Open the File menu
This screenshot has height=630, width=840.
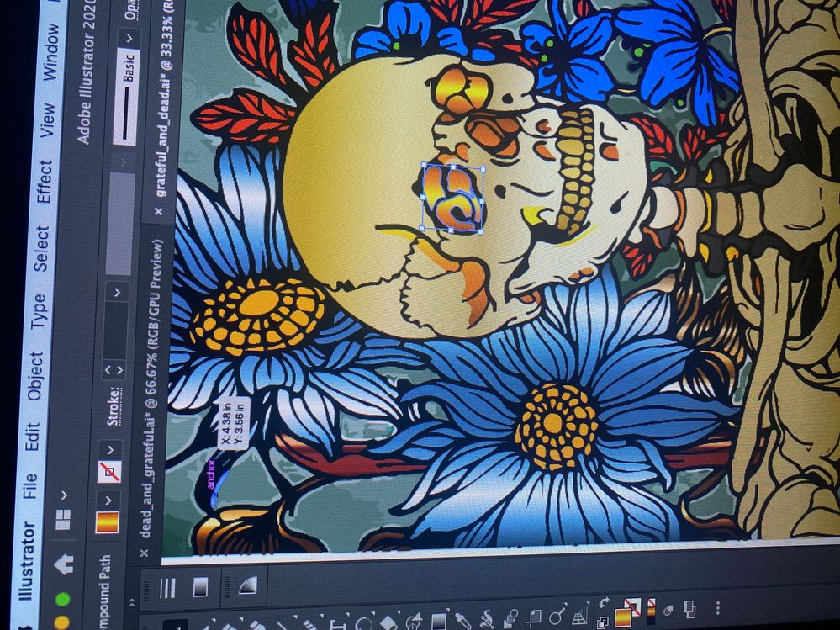30,486
